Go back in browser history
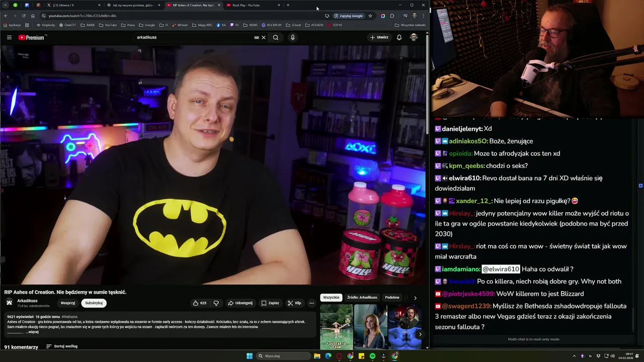Image resolution: width=644 pixels, height=362 pixels. 6,16
